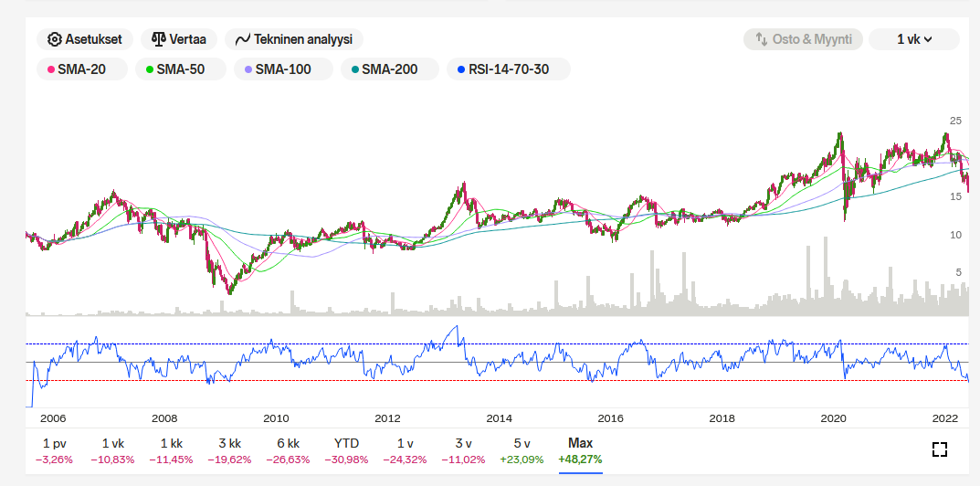Screen dimensions: 980x486
Task: Open Asetukset gear settings icon
Action: pos(55,39)
